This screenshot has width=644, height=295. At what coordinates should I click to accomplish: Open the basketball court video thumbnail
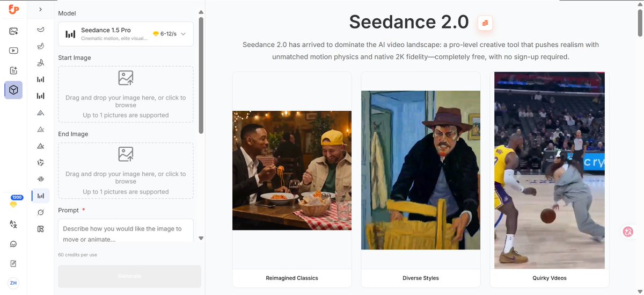point(550,170)
